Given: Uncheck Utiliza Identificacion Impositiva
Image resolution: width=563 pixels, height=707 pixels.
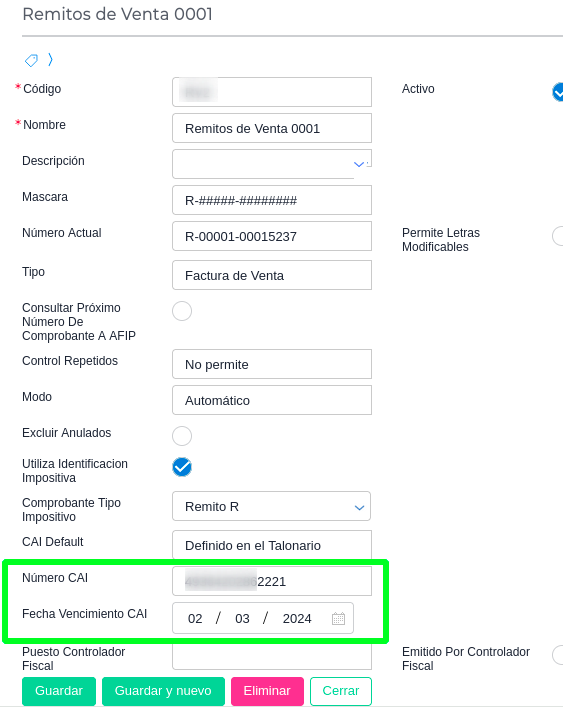Looking at the screenshot, I should point(182,467).
